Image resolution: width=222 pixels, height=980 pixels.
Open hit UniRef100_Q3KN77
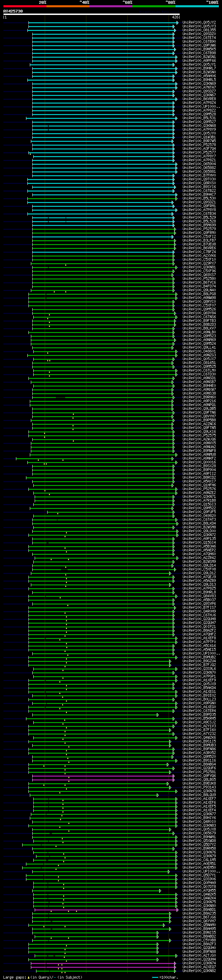199,815
